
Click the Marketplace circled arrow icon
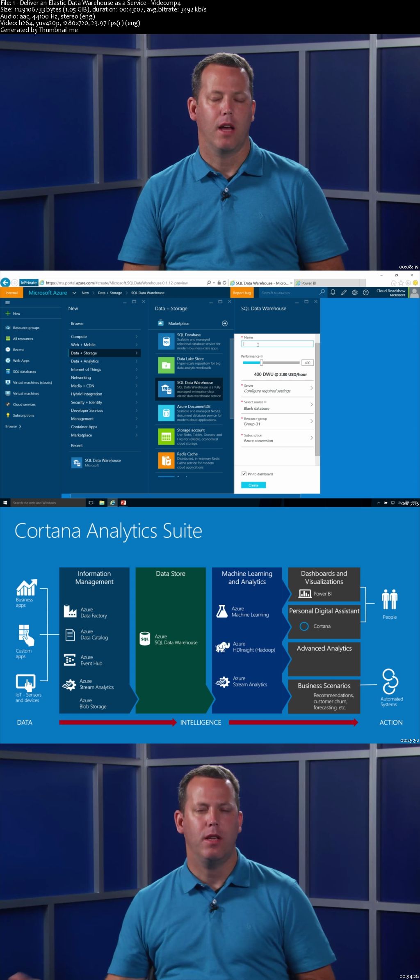(225, 324)
